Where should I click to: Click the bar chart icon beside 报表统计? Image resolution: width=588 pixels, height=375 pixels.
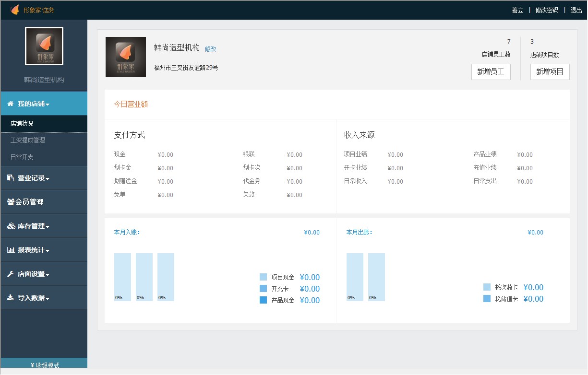[x=11, y=250]
